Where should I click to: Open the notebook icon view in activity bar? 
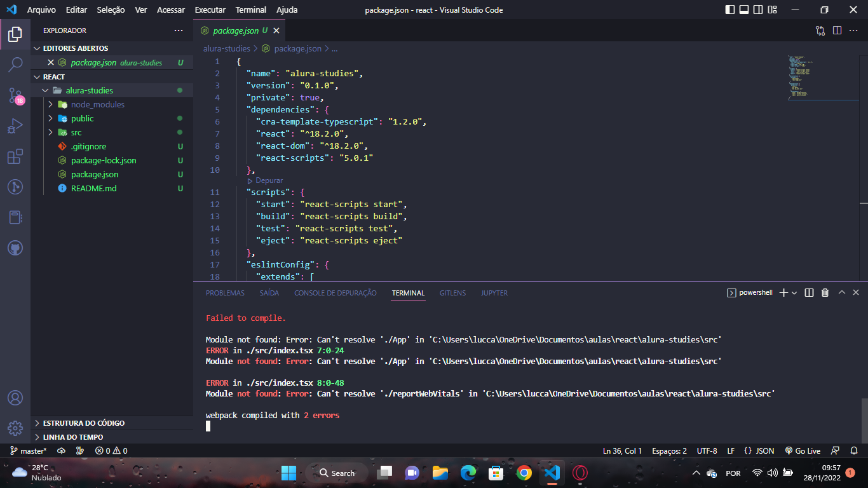[x=15, y=217]
